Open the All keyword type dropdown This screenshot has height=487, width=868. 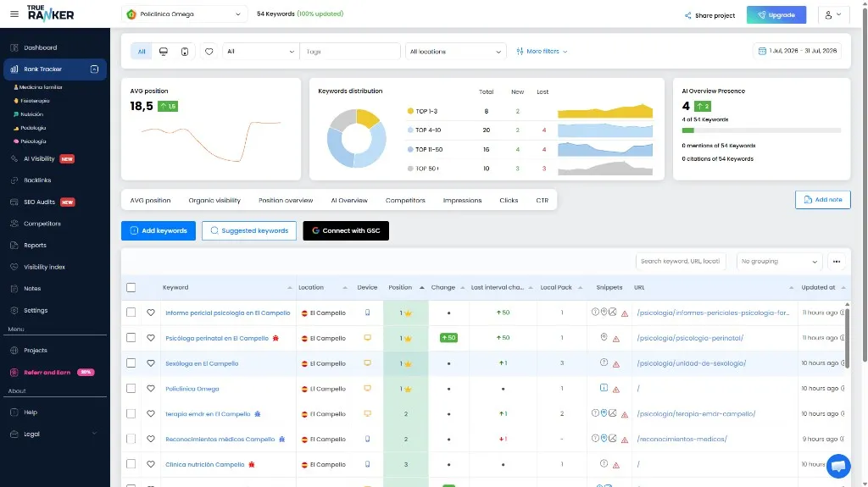(x=261, y=52)
